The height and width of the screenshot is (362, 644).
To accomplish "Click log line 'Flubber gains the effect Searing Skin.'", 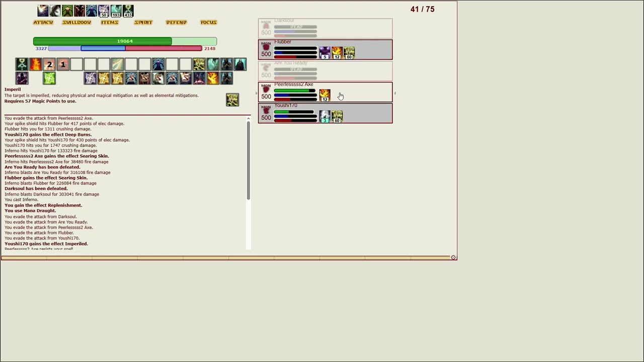I will point(46,178).
